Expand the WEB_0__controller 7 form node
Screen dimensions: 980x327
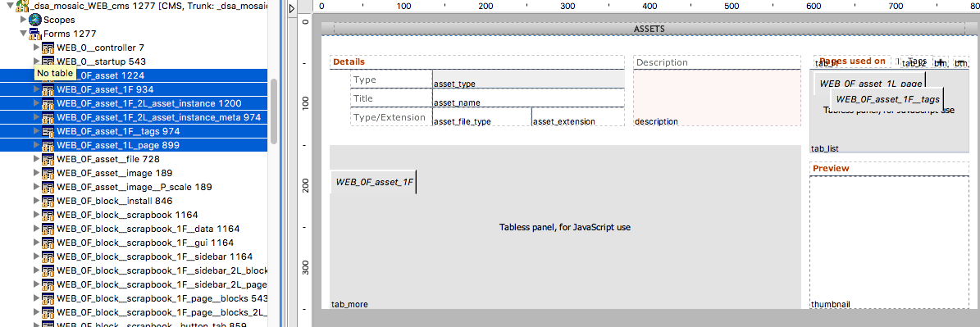coord(35,48)
